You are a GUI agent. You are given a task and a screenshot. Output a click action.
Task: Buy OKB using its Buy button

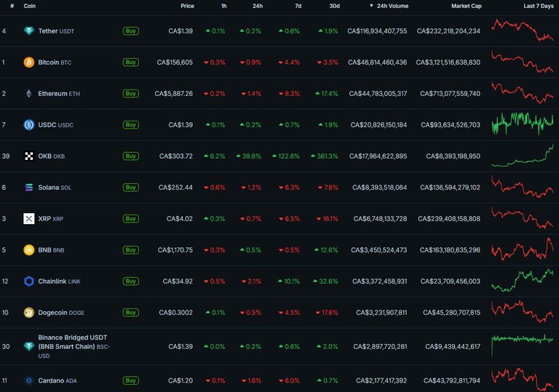[x=131, y=156]
